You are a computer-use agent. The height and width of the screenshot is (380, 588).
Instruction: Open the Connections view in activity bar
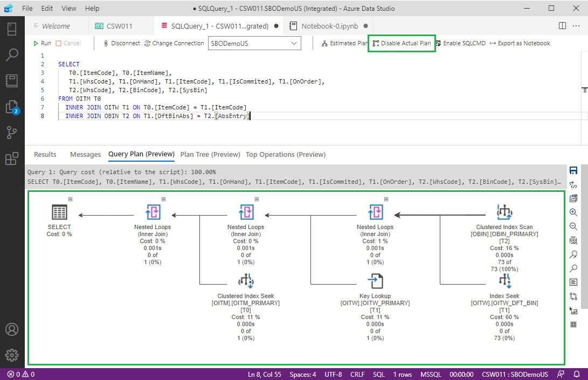click(x=12, y=29)
